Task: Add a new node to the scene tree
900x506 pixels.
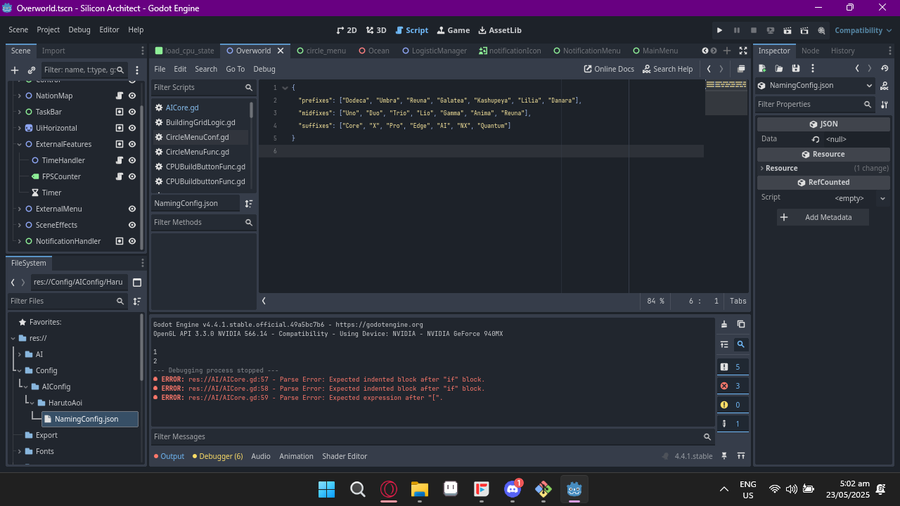Action: (x=14, y=70)
